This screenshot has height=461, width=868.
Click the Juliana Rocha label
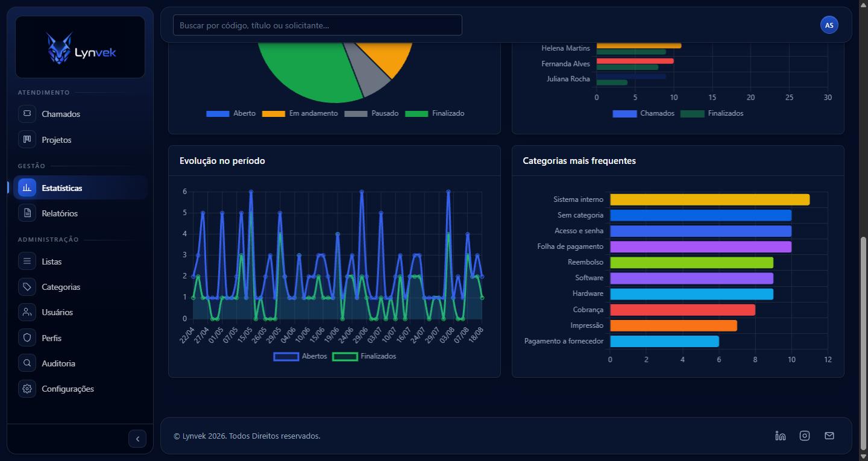pos(568,79)
